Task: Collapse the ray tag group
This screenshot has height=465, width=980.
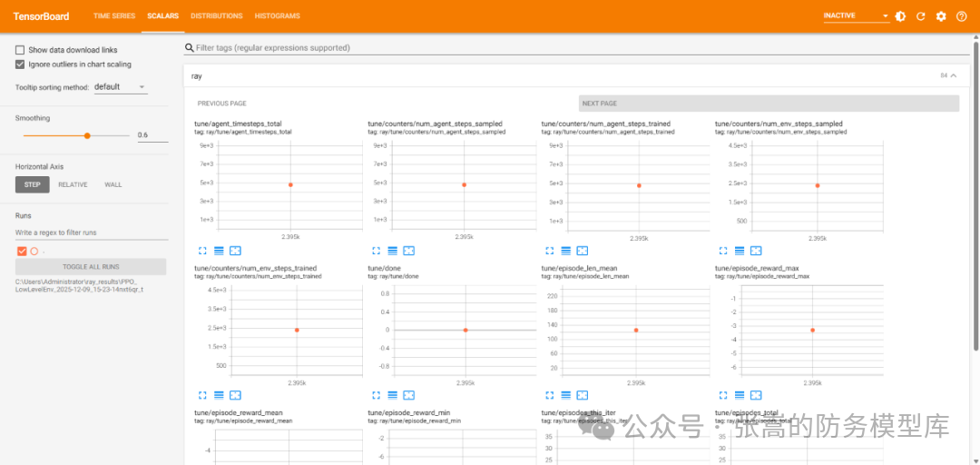Action: pos(953,75)
